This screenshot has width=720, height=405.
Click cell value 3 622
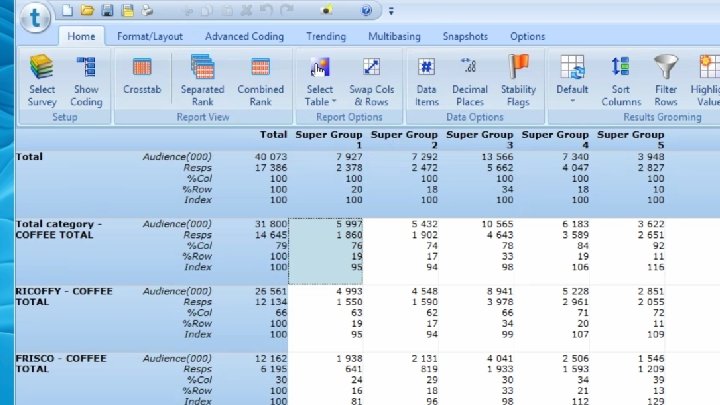tap(651, 224)
